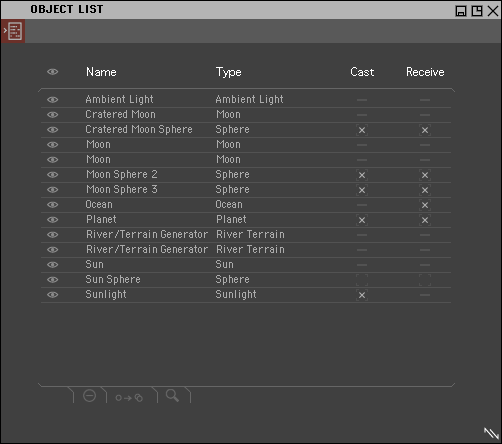Click the eye icon in header row

[x=53, y=72]
